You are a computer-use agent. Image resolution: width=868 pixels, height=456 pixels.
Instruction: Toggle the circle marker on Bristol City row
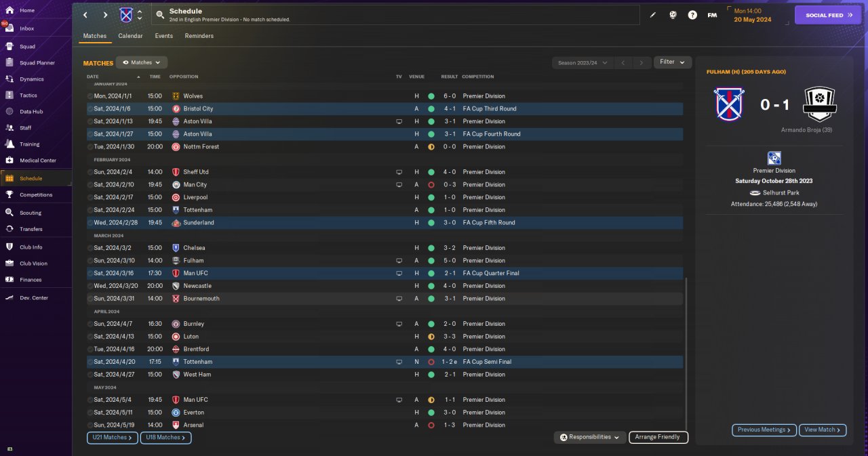(x=90, y=108)
